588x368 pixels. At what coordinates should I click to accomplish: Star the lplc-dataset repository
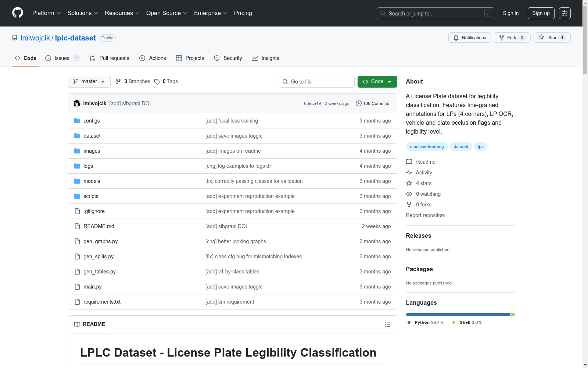[x=552, y=38]
